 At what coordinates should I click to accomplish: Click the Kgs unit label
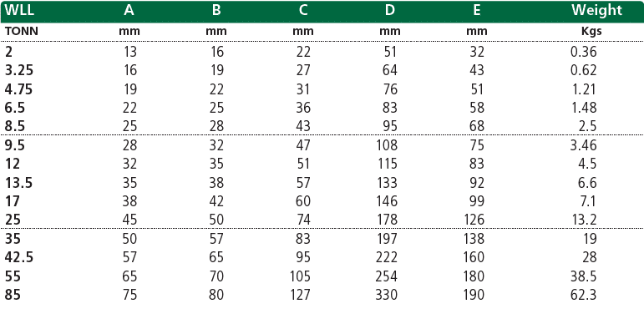point(590,32)
